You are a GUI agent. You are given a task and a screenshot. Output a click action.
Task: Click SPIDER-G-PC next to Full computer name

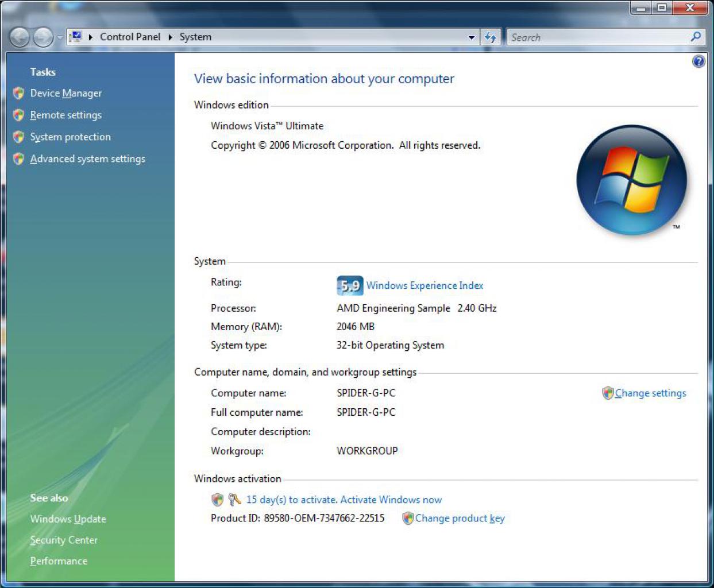366,412
